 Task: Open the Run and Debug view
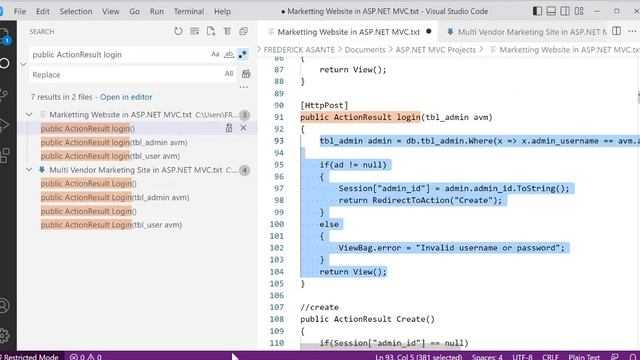click(x=4, y=125)
